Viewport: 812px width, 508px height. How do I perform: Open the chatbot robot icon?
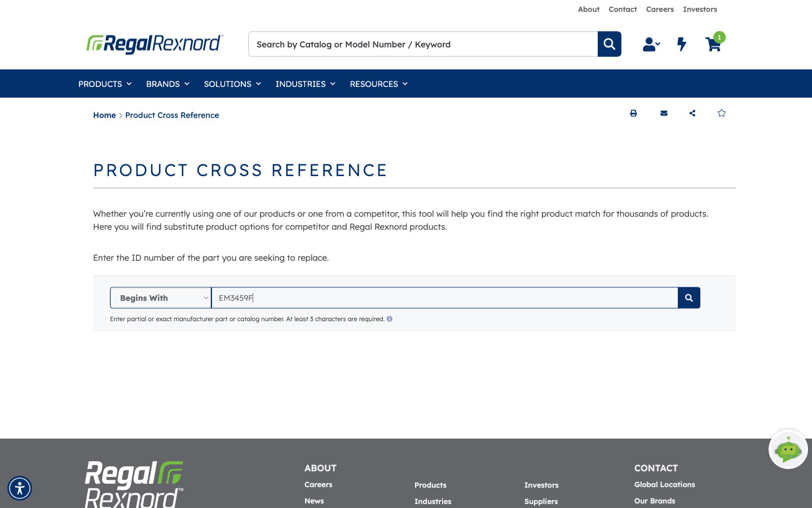[x=788, y=449]
